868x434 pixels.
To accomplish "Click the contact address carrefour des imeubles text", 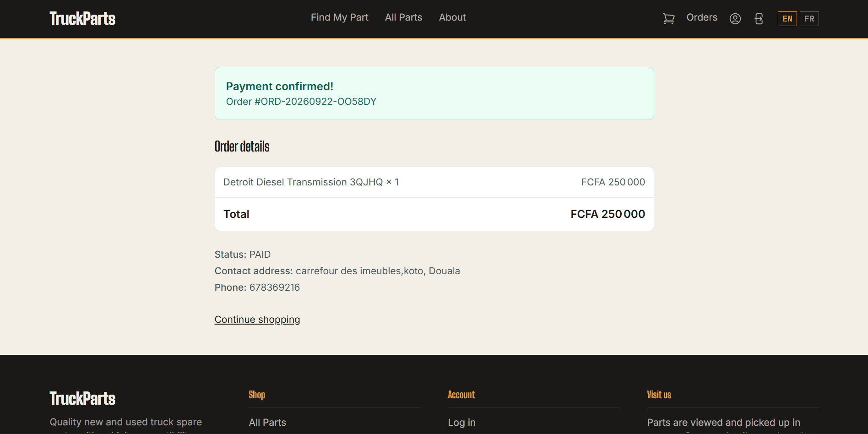I will [x=378, y=271].
